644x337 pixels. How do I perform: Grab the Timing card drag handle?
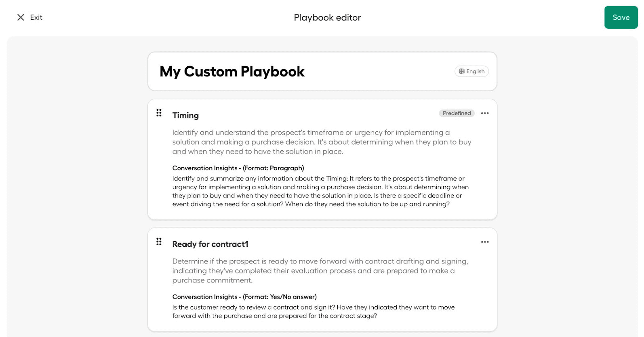[159, 113]
